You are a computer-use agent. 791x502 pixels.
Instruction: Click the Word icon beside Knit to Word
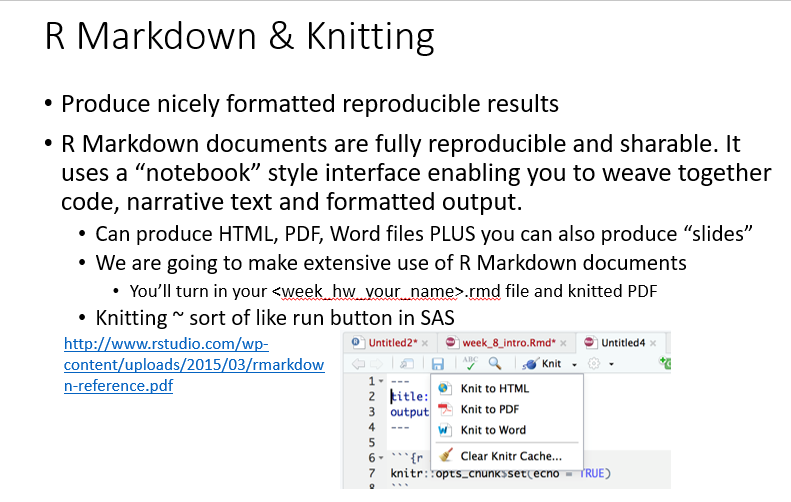tap(443, 430)
